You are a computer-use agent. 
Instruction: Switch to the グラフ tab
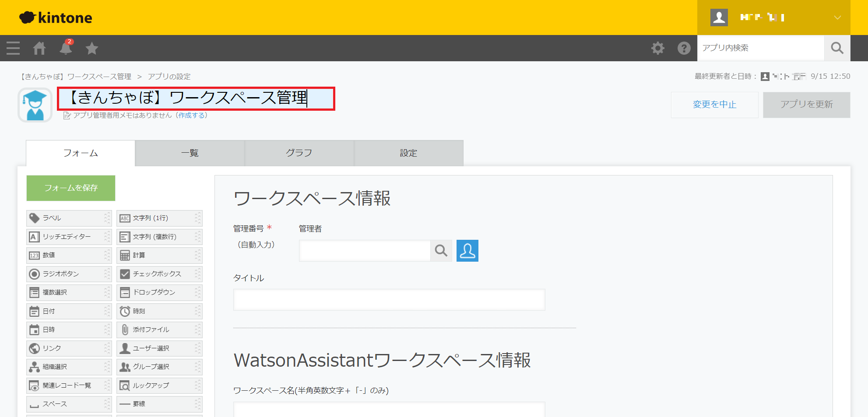click(x=299, y=153)
